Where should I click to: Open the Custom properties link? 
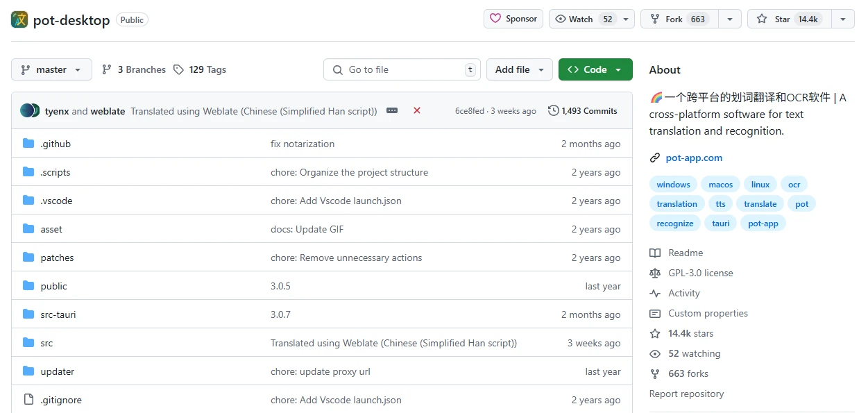tap(699, 313)
